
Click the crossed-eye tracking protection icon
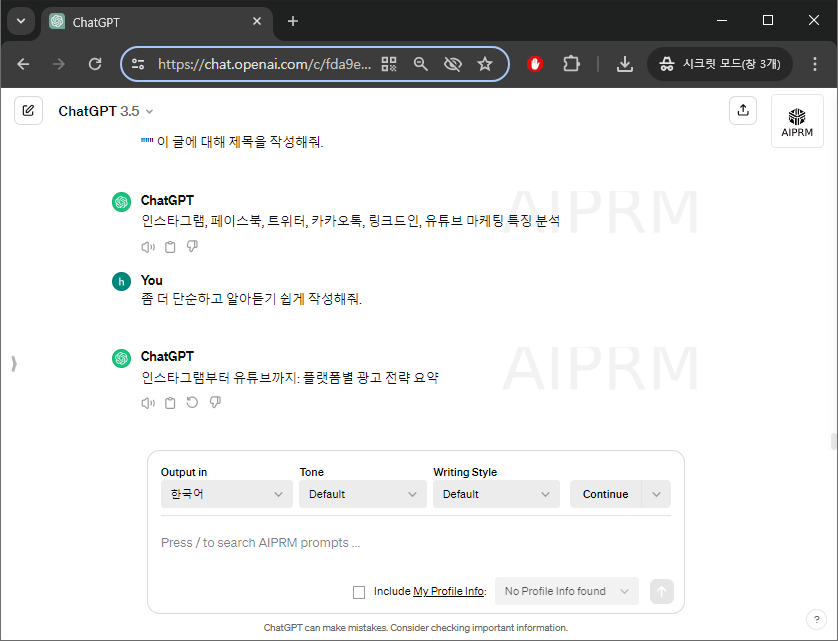(453, 64)
